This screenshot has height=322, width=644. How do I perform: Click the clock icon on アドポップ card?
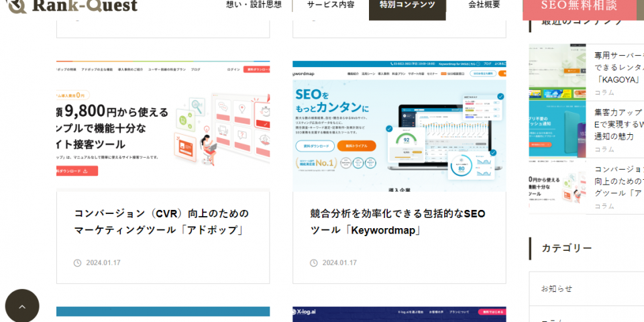77,263
